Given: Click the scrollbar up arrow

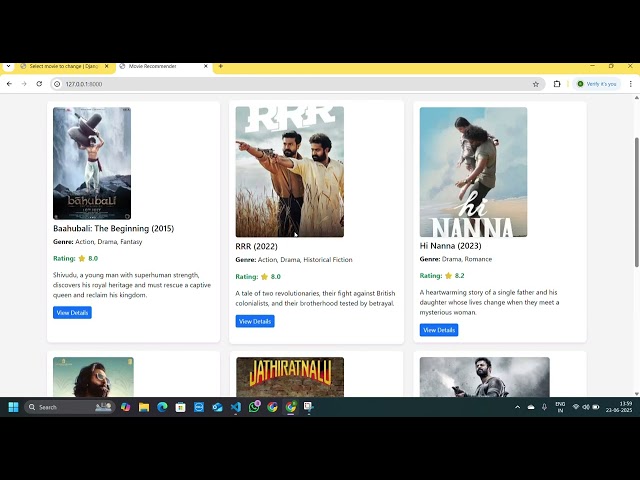Looking at the screenshot, I should click(x=636, y=98).
